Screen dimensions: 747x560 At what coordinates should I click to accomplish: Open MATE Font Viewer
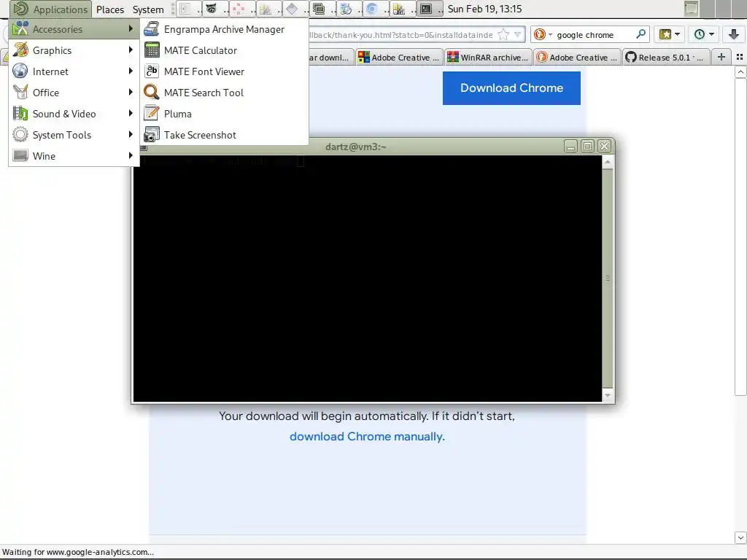coord(225,71)
